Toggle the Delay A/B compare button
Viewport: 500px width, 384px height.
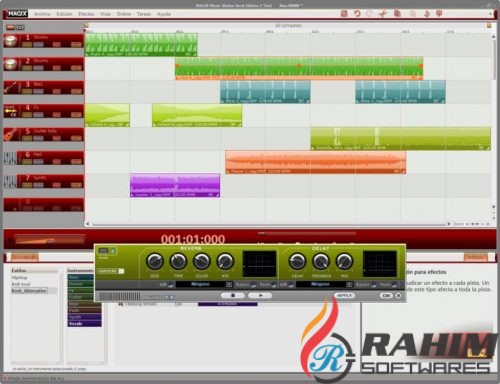[x=291, y=284]
